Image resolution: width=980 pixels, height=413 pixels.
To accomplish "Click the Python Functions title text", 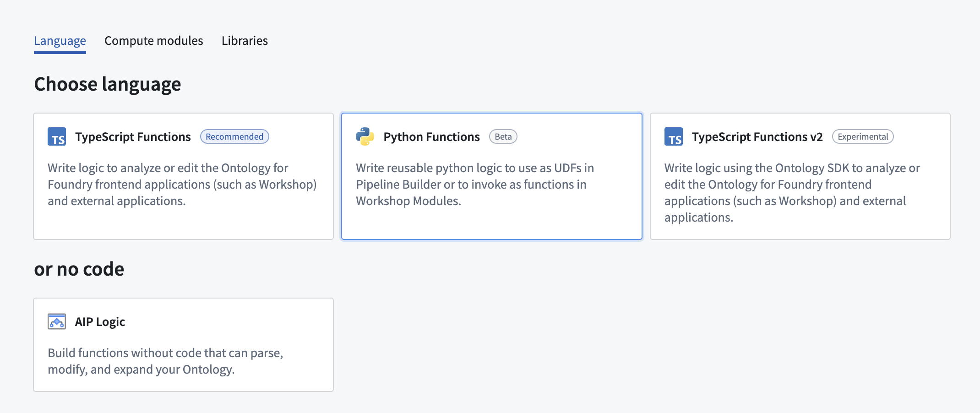I will click(x=431, y=136).
